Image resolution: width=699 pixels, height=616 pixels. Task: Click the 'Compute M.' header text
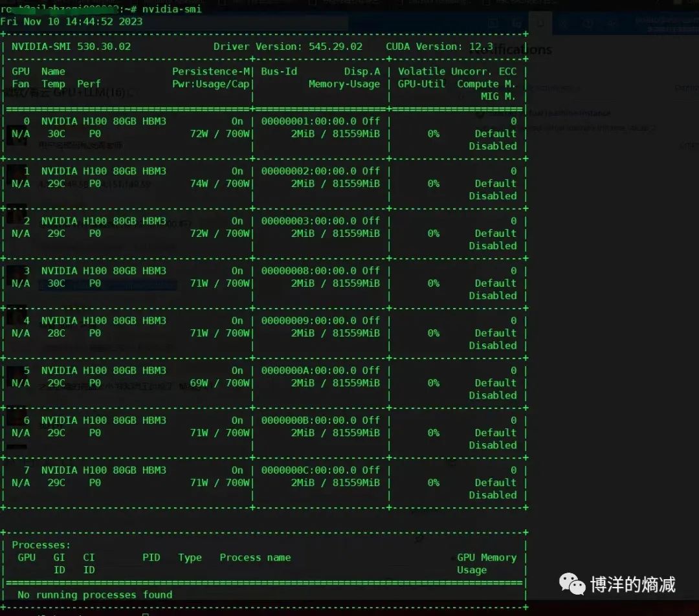pyautogui.click(x=486, y=84)
